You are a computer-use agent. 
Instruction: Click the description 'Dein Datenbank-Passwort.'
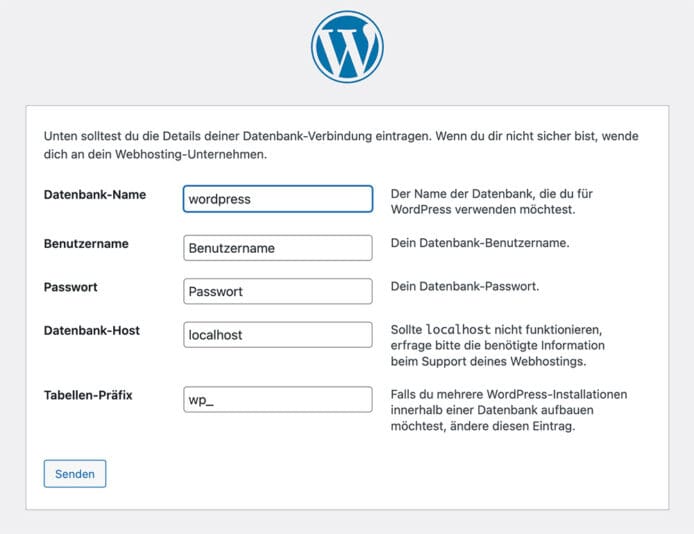465,286
